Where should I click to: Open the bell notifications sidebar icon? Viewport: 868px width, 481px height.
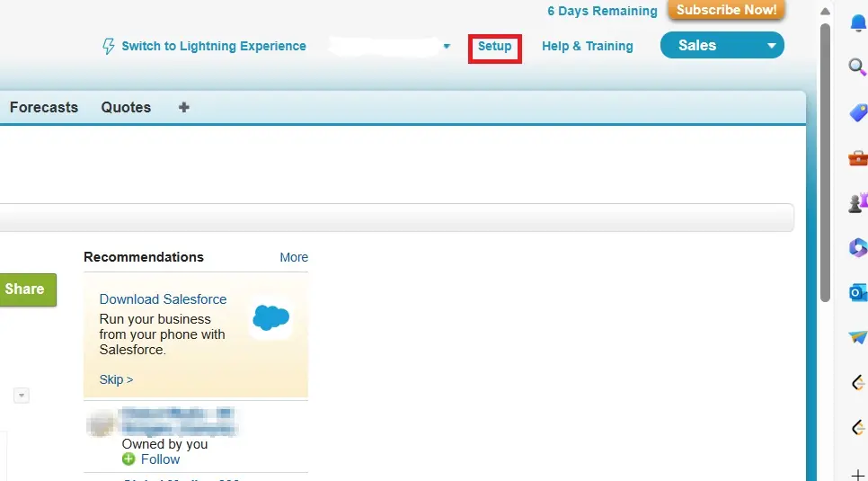[x=857, y=22]
